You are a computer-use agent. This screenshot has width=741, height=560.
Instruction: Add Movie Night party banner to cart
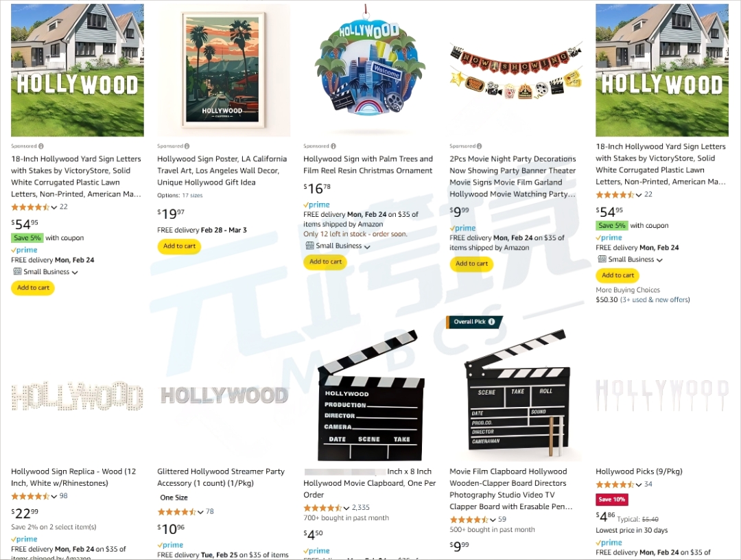tap(471, 264)
